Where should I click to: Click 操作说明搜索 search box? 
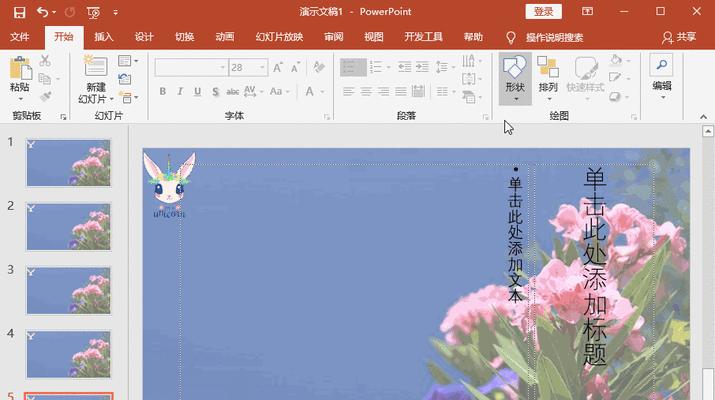point(554,37)
